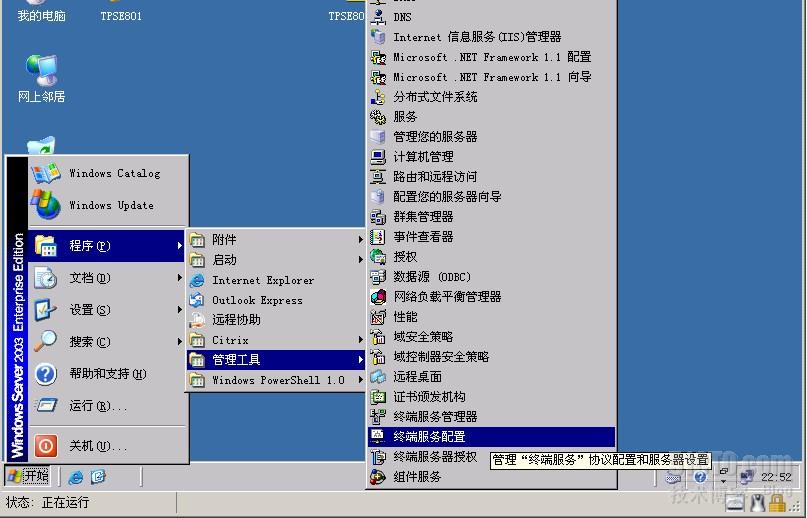Image resolution: width=807 pixels, height=518 pixels.
Task: Click the Internet Explorer quick launch icon
Action: coord(76,477)
